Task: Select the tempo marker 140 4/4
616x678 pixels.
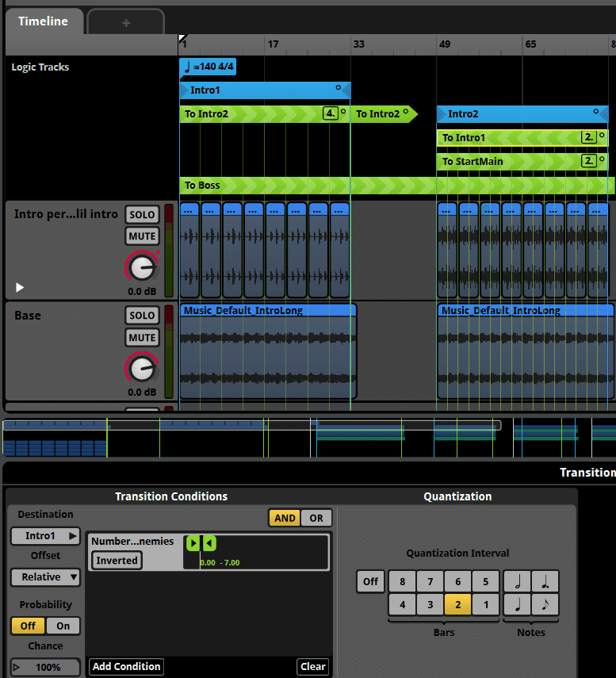Action: pyautogui.click(x=208, y=67)
